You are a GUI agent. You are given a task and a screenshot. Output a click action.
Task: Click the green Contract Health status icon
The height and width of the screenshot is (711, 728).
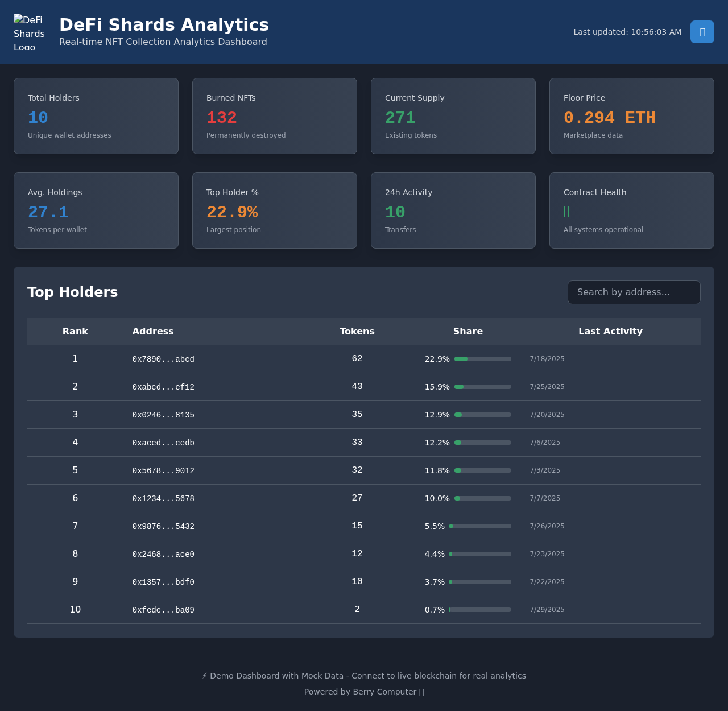[566, 211]
